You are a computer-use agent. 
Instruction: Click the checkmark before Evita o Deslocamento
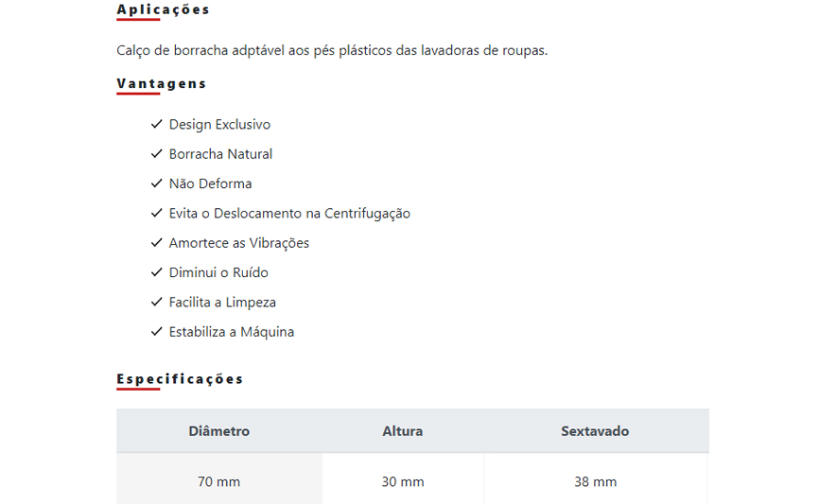156,214
